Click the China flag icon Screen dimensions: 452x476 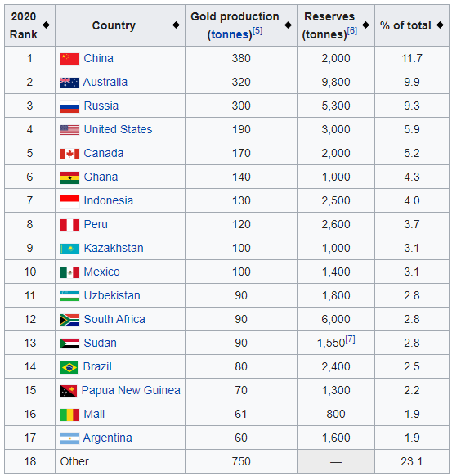click(69, 59)
